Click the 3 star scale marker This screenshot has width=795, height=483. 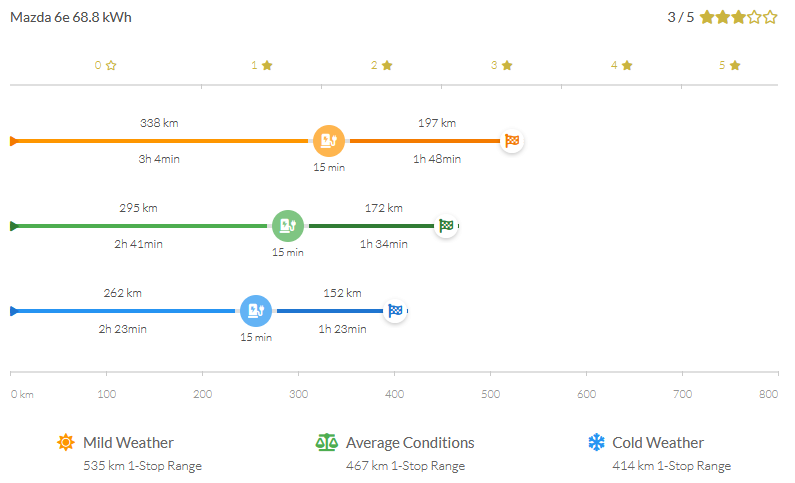tap(501, 65)
